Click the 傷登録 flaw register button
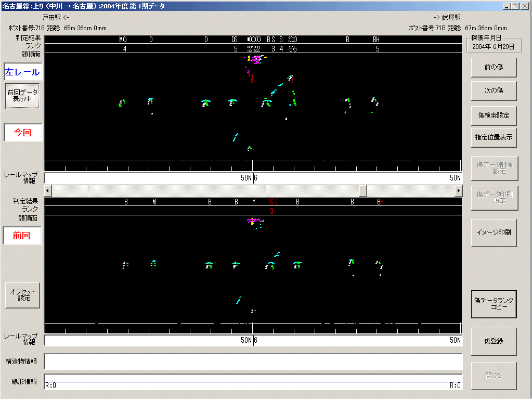The width and height of the screenshot is (532, 400). pos(494,341)
